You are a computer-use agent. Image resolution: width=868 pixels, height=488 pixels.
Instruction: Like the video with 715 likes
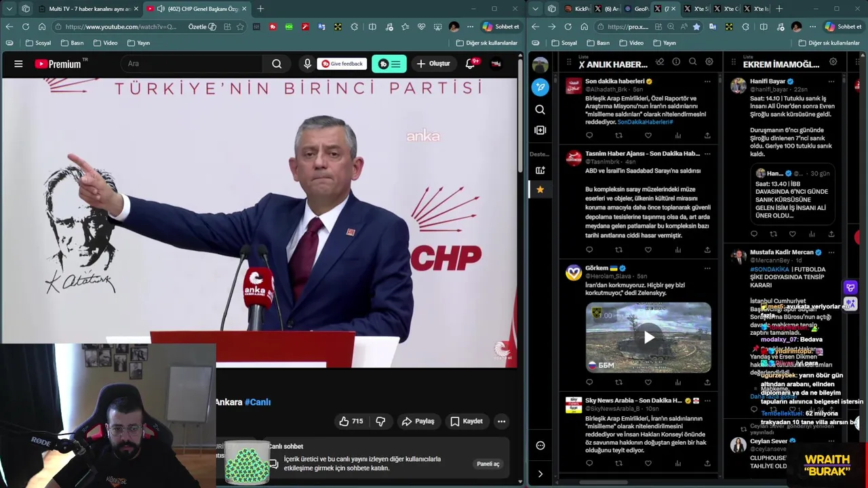(351, 422)
